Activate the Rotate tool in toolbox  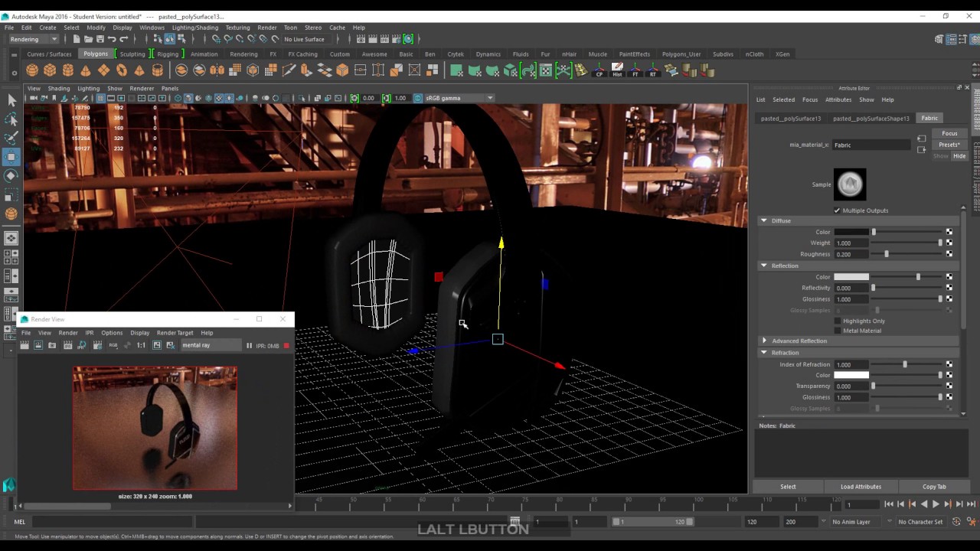(11, 175)
